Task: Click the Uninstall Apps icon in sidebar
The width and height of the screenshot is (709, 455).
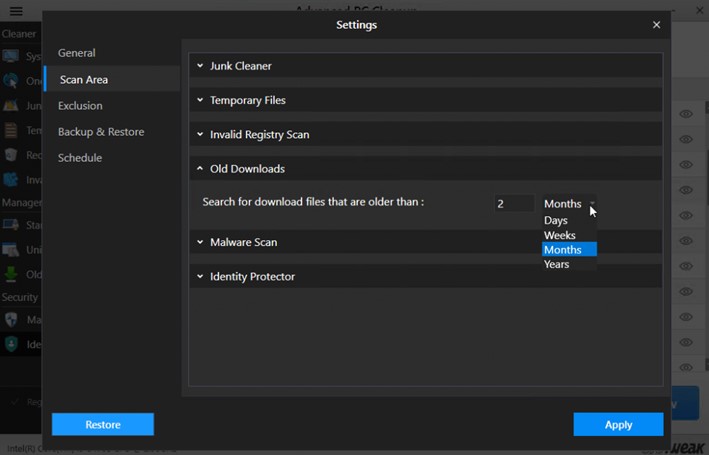Action: pyautogui.click(x=10, y=250)
